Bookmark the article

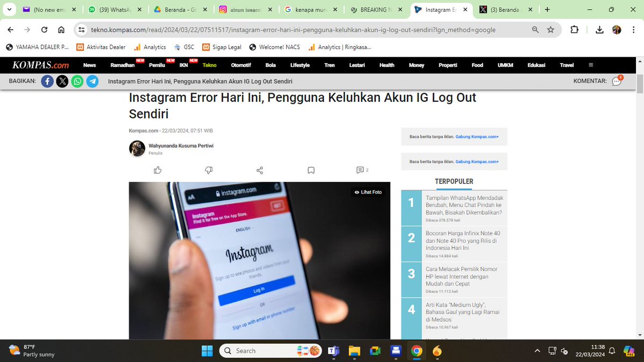click(x=311, y=170)
